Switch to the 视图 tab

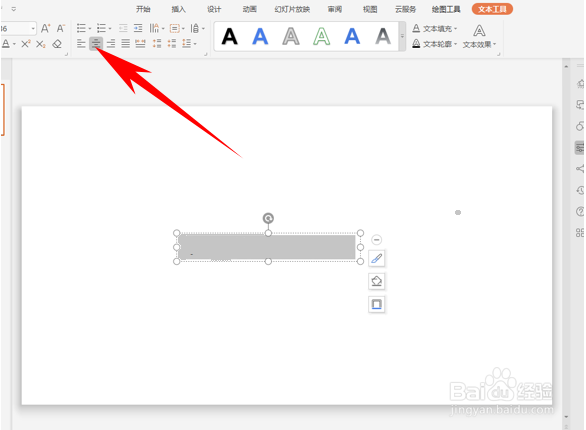370,9
